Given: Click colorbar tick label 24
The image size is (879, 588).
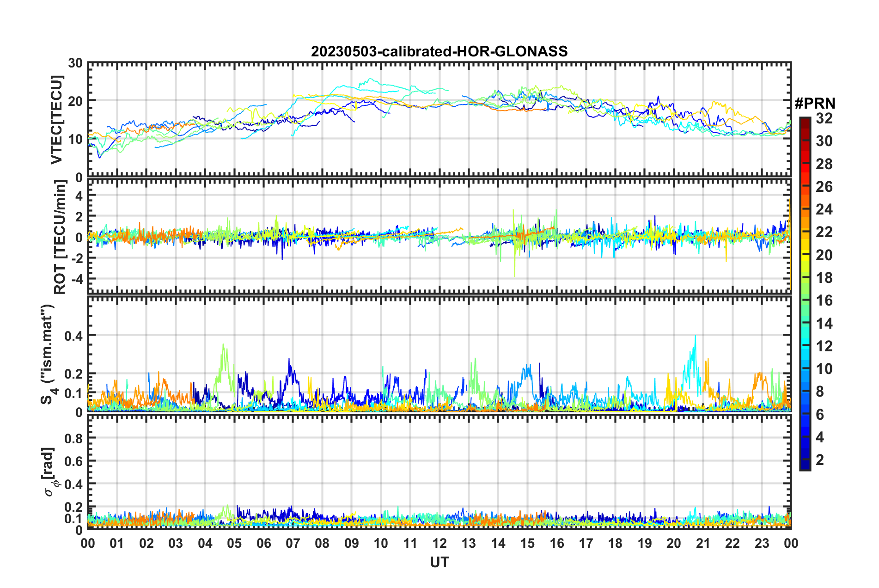Looking at the screenshot, I should pyautogui.click(x=824, y=209).
